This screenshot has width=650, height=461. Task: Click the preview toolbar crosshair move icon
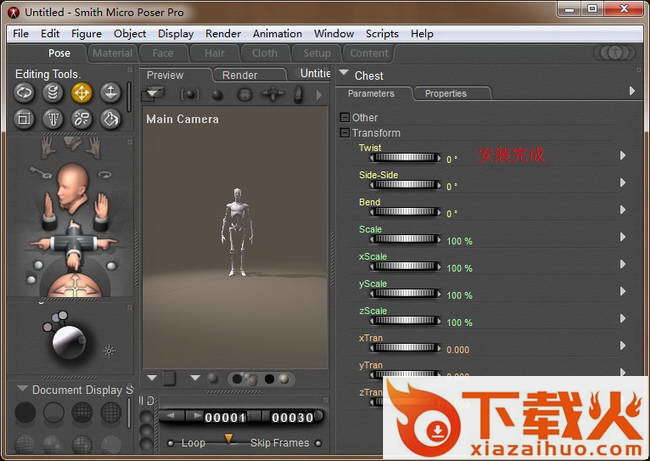(272, 95)
